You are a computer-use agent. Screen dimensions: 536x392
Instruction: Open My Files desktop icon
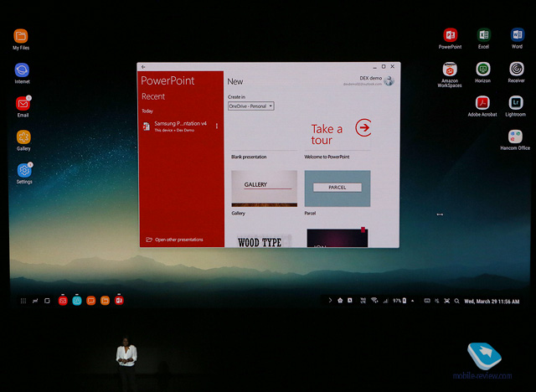[x=21, y=36]
